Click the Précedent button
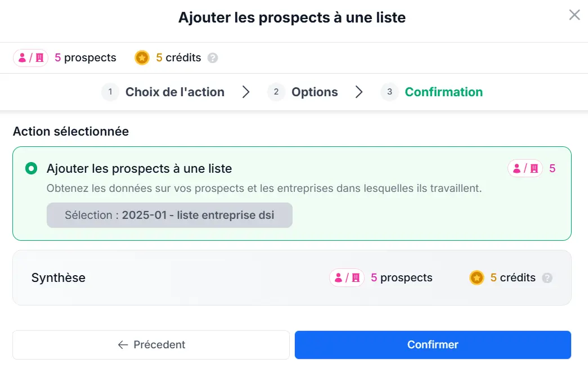 pos(150,344)
